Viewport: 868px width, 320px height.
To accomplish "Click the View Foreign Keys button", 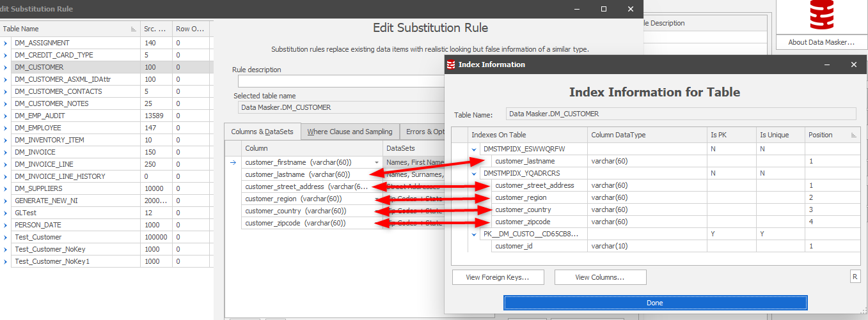I will [498, 277].
